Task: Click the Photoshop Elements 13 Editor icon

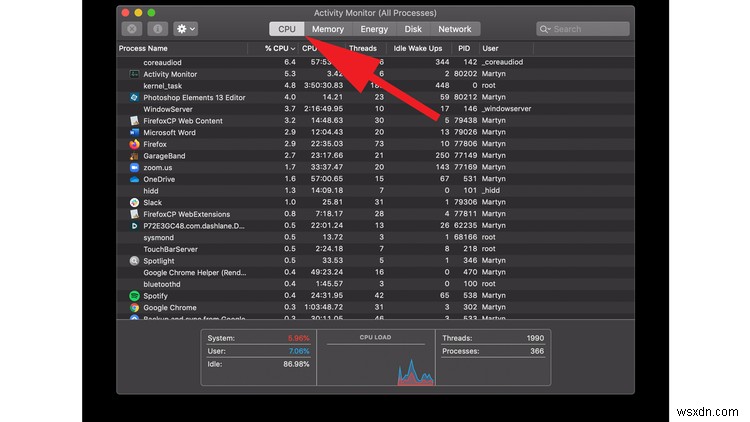Action: (x=134, y=97)
